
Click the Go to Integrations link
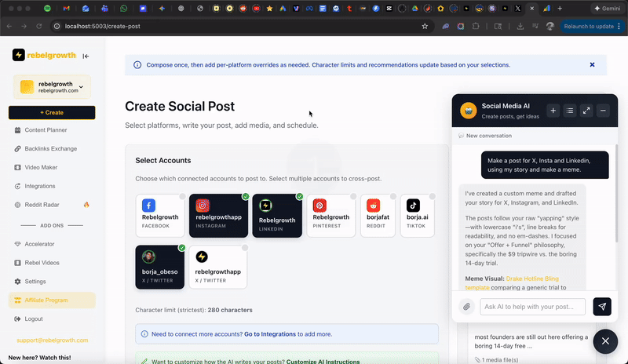(270, 334)
